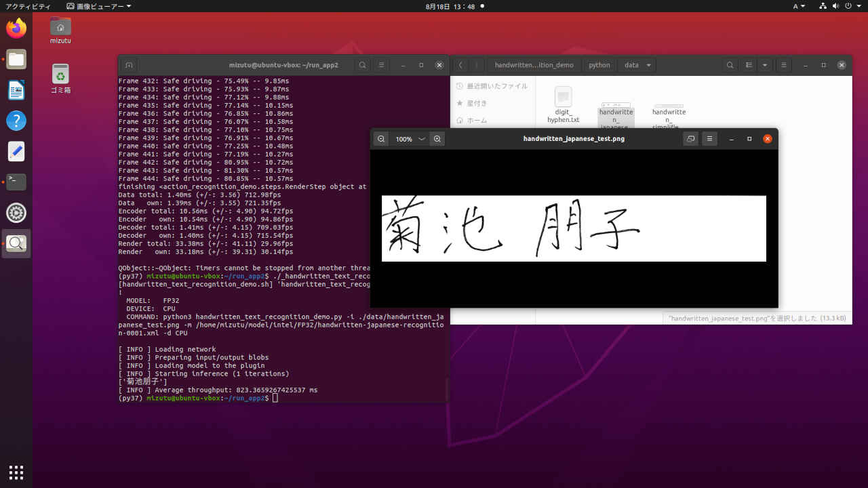Go to ホーム in the Files sidebar

coord(477,120)
